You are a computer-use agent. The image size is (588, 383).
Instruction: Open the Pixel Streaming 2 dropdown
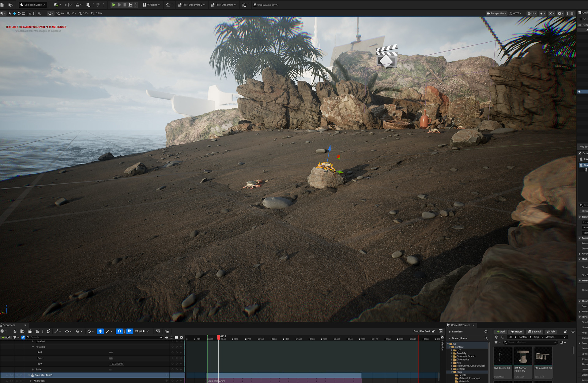(192, 5)
